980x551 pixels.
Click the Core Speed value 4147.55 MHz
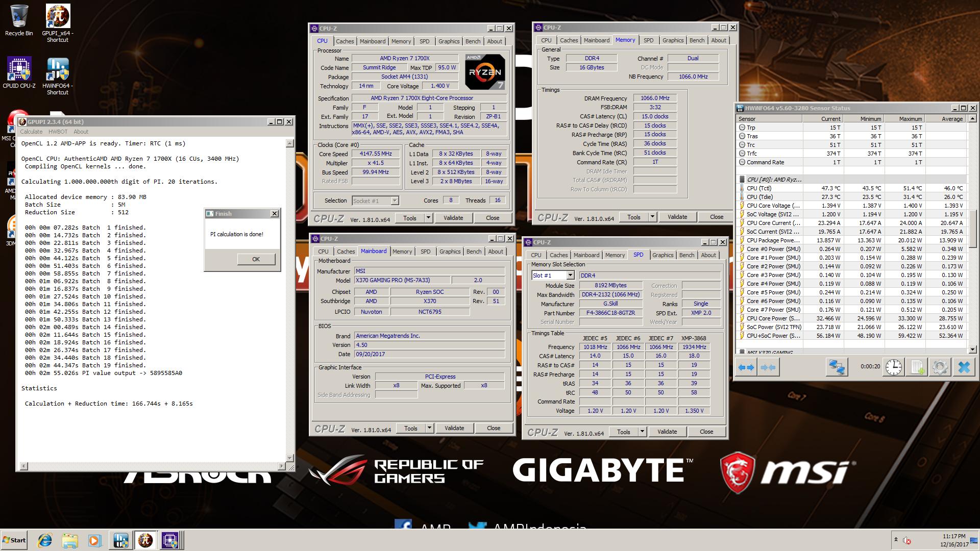point(376,154)
